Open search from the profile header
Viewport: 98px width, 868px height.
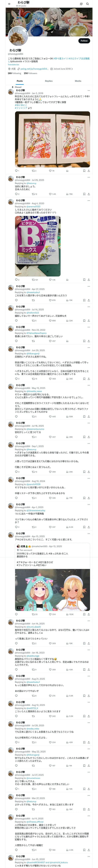pos(87,4)
